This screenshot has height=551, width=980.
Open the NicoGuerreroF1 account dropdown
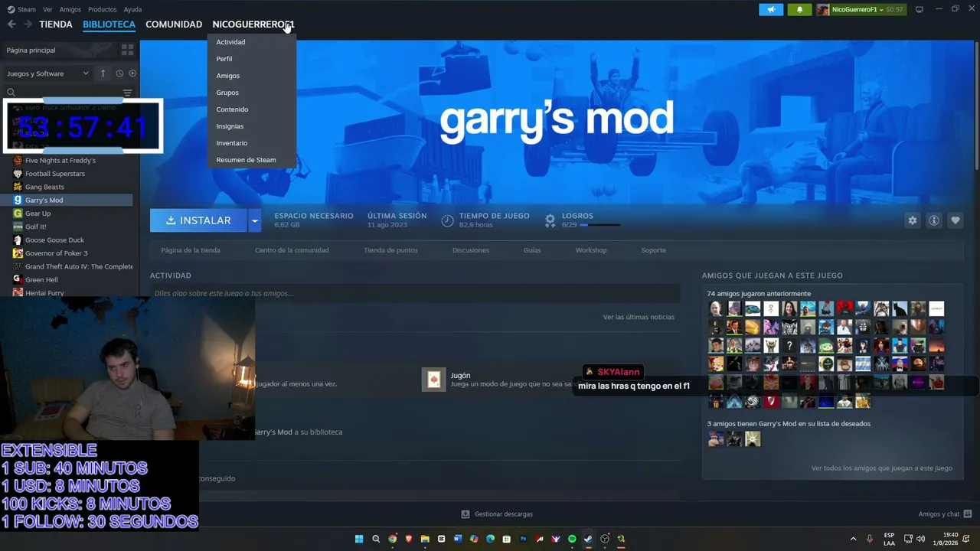click(x=860, y=9)
